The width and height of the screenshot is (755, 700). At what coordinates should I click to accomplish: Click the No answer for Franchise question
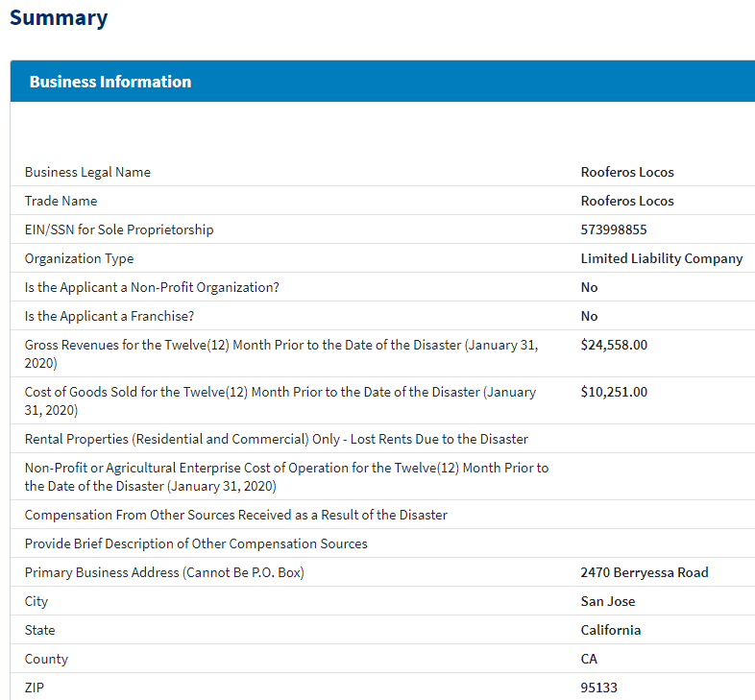589,316
